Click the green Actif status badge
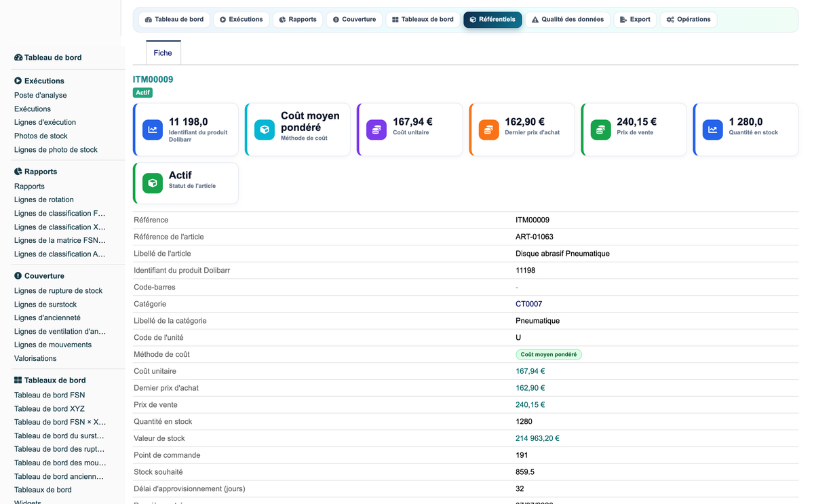 pos(142,93)
